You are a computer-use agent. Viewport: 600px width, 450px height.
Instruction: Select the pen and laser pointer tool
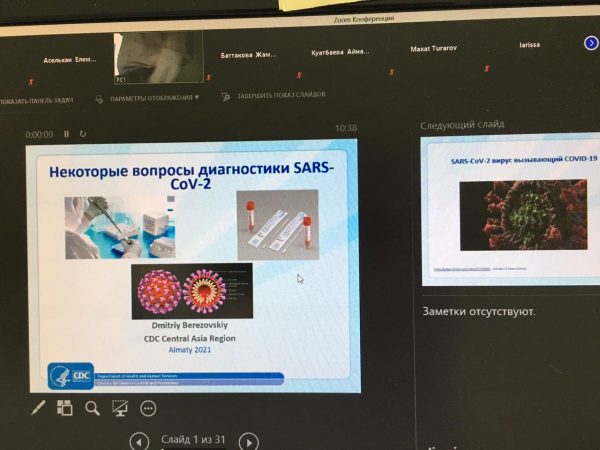click(x=39, y=407)
